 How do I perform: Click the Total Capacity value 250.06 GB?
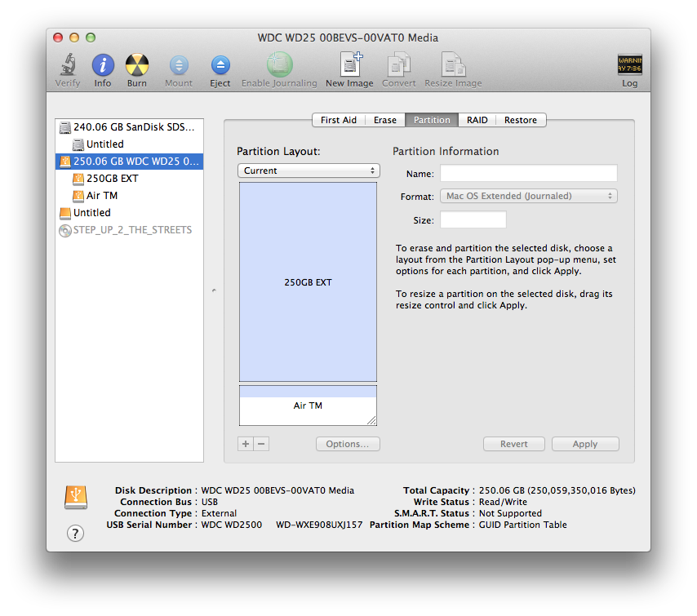[x=557, y=490]
